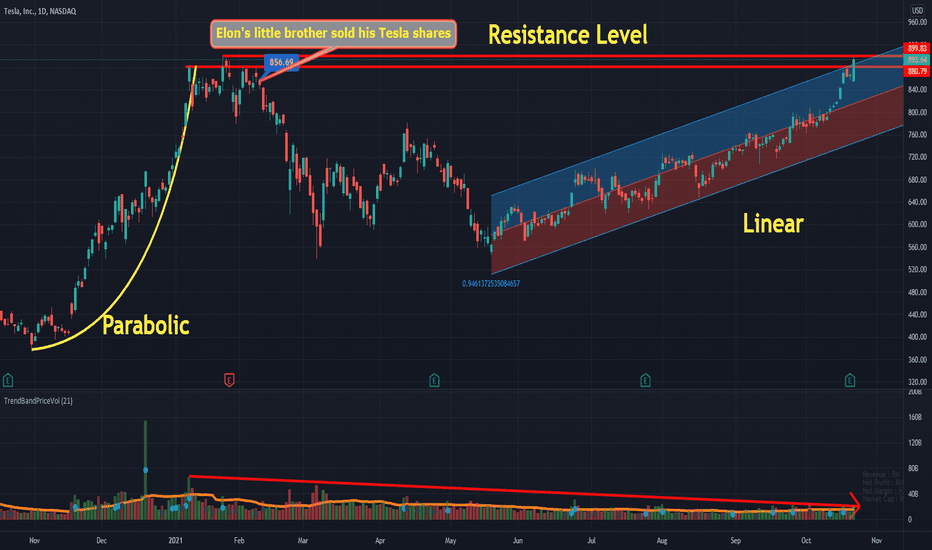
Task: Click the May label on time axis
Action: tap(450, 540)
